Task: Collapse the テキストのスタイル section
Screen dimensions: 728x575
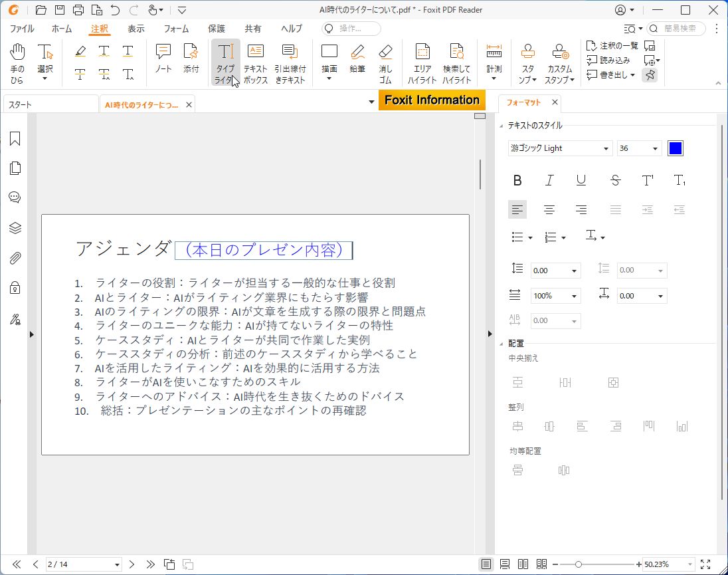Action: [x=501, y=126]
